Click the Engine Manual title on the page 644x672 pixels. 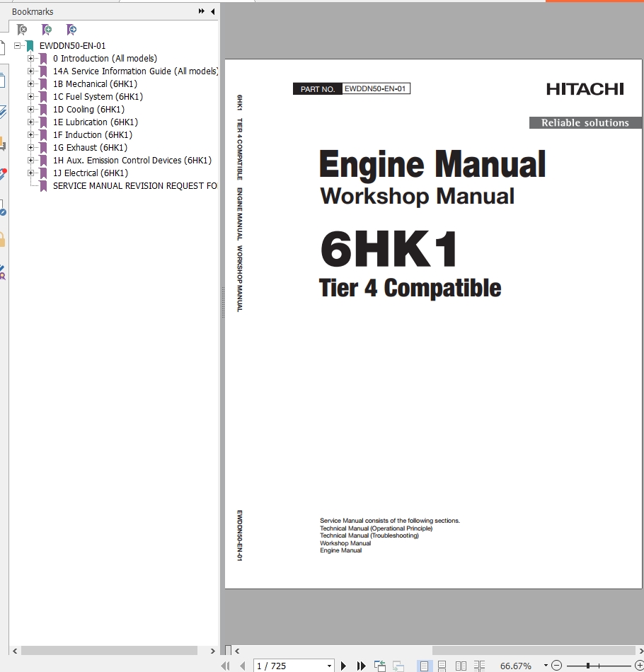point(432,165)
